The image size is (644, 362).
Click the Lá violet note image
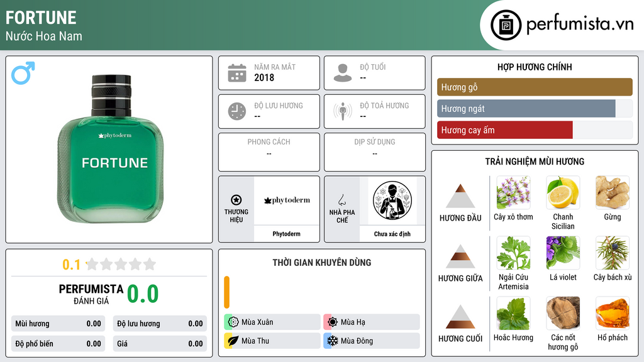tap(563, 253)
